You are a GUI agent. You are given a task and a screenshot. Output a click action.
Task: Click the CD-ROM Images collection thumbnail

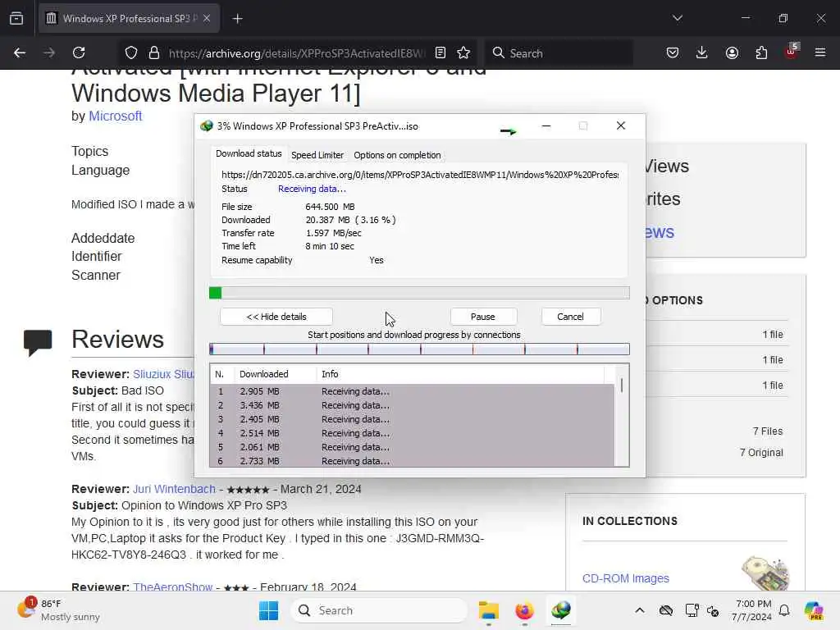[x=765, y=573]
